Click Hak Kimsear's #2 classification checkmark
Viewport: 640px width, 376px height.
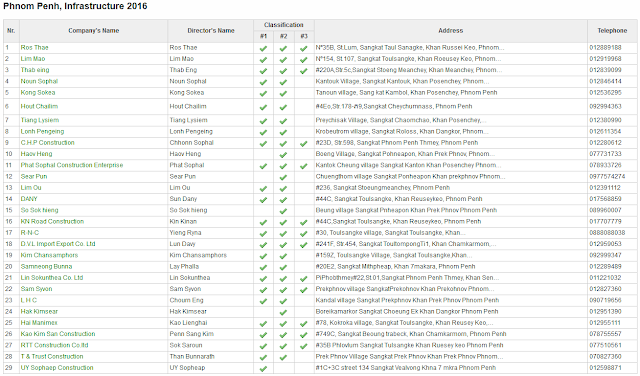tap(283, 312)
